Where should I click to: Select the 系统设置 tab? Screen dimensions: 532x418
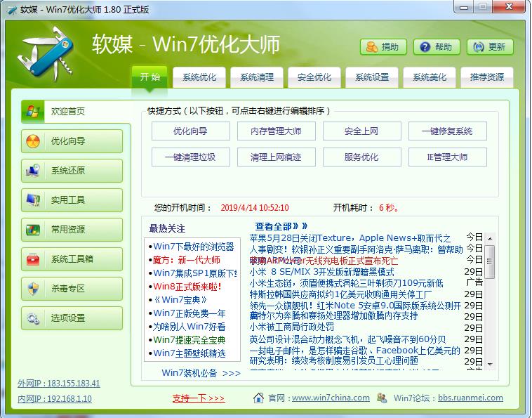point(372,77)
